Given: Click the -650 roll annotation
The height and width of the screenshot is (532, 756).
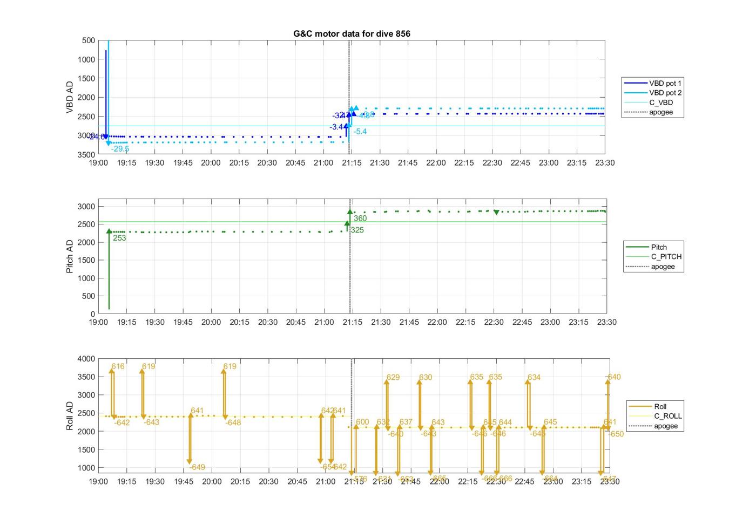Looking at the screenshot, I should point(616,434).
